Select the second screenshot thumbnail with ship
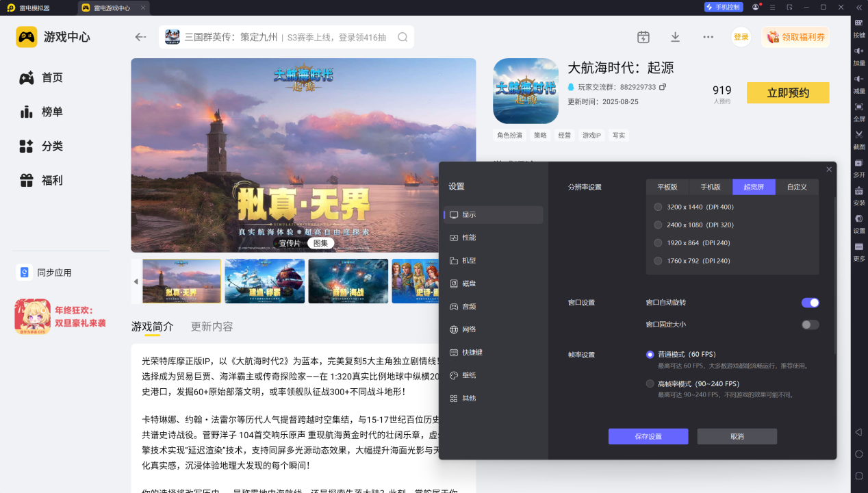 point(265,281)
